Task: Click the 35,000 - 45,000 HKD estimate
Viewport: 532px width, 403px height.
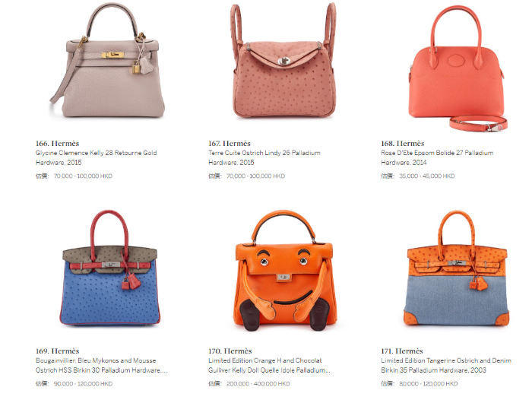Action: (x=427, y=176)
